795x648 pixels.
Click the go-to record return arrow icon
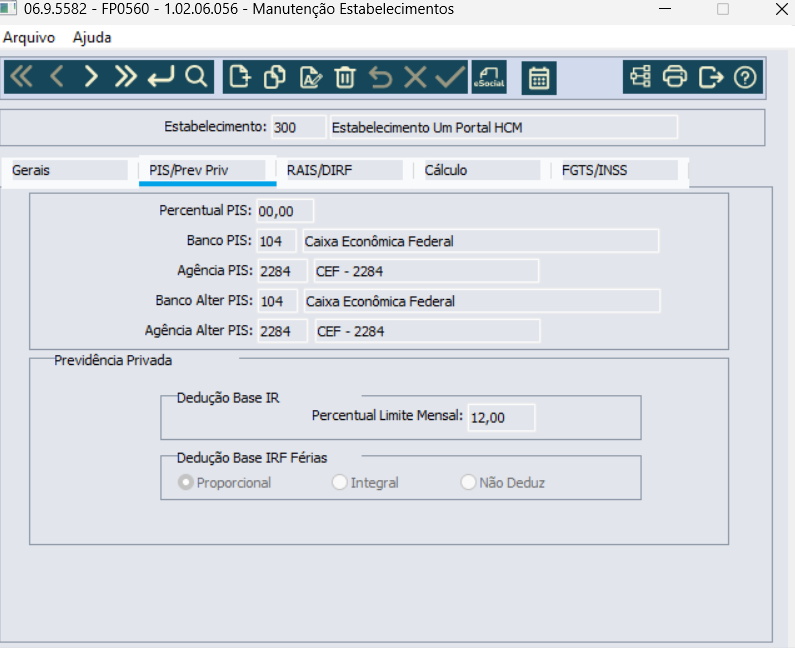[161, 77]
